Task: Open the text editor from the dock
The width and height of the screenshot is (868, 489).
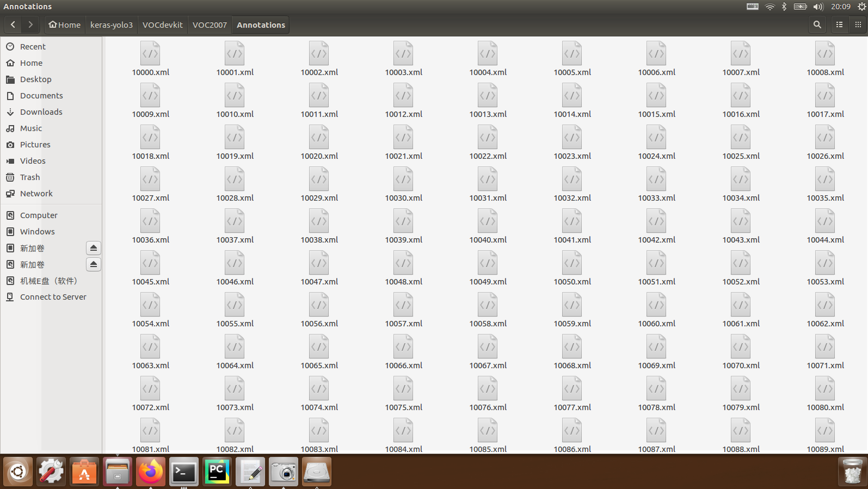Action: point(250,472)
